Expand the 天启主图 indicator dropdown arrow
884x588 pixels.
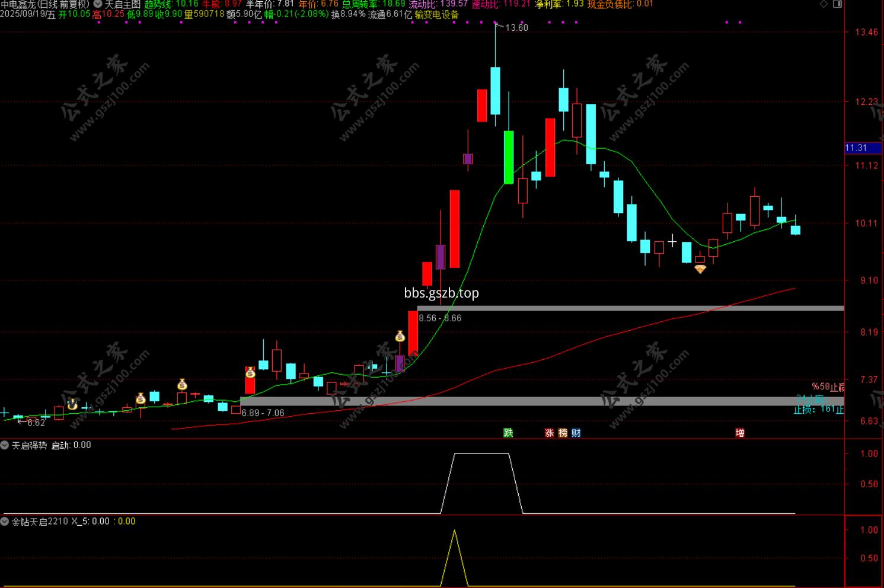tap(98, 4)
